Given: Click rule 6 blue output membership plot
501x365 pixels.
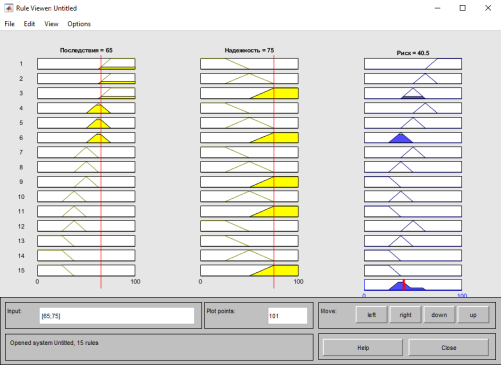Looking at the screenshot, I should 413,138.
